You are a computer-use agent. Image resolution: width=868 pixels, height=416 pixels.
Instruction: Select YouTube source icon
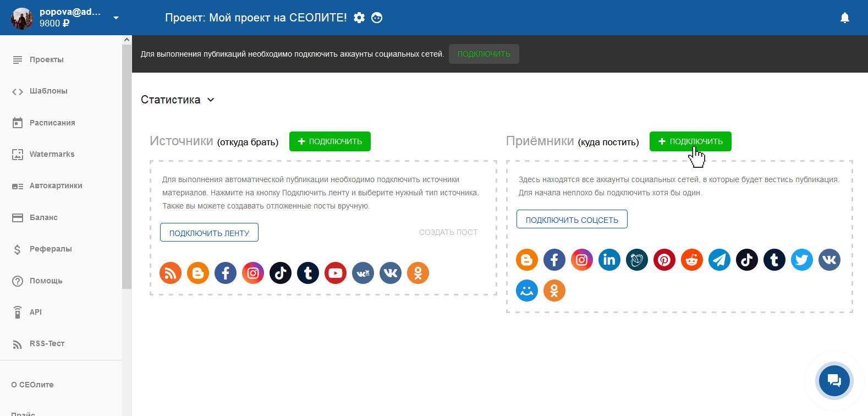click(336, 273)
